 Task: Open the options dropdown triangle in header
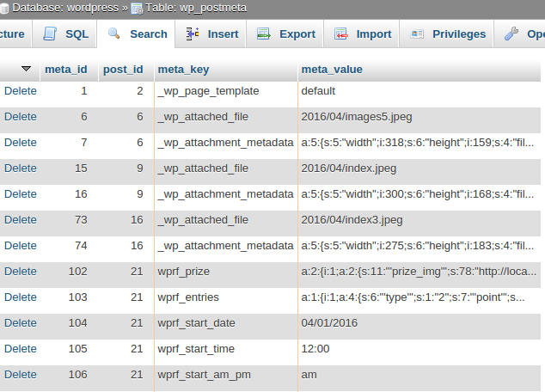coord(26,69)
